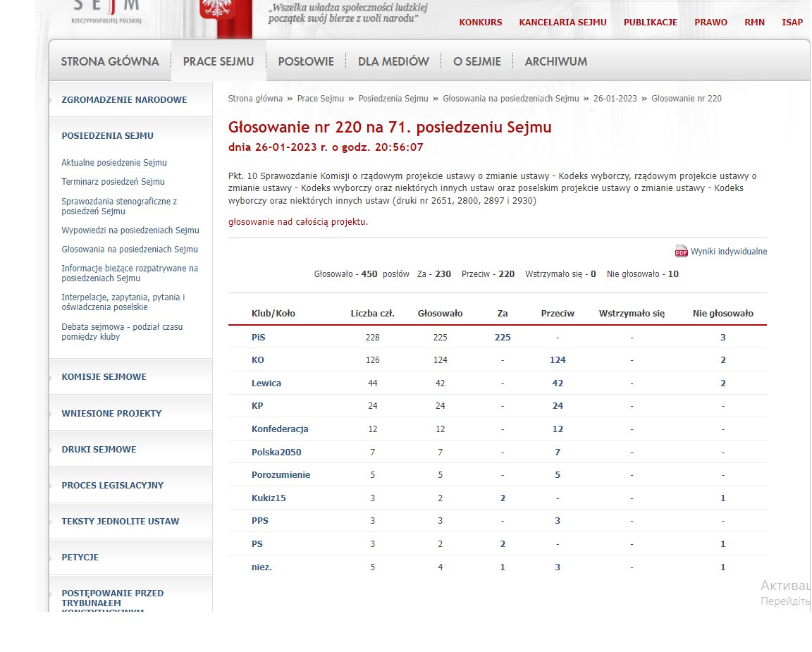Click the PiS club name link

click(x=258, y=338)
